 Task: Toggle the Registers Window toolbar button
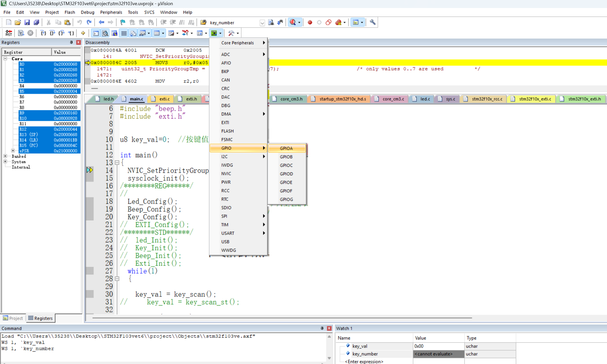(x=124, y=33)
